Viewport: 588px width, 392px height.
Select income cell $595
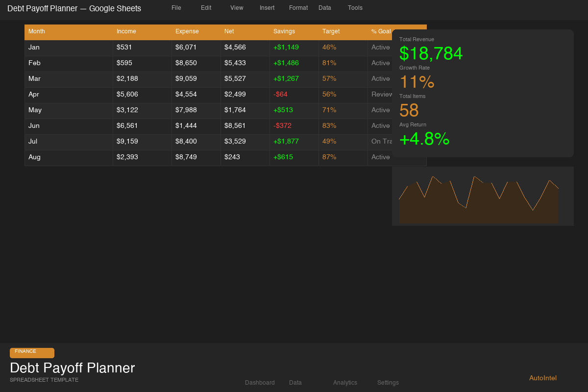(x=142, y=64)
